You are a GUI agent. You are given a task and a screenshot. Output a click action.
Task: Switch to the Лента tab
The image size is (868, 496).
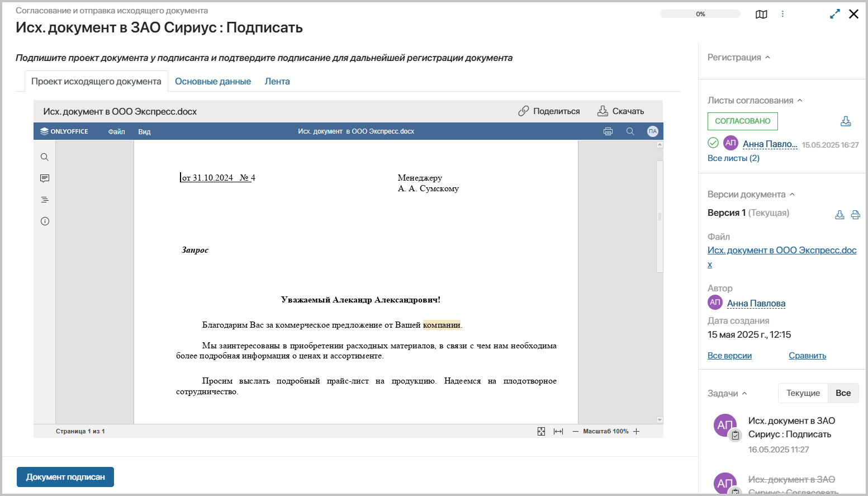pyautogui.click(x=277, y=81)
